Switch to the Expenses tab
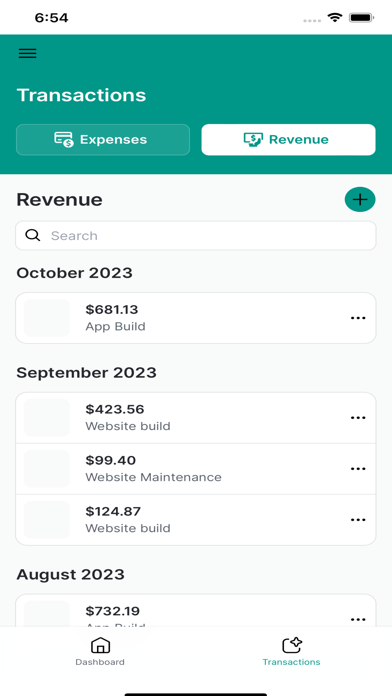 click(x=103, y=140)
